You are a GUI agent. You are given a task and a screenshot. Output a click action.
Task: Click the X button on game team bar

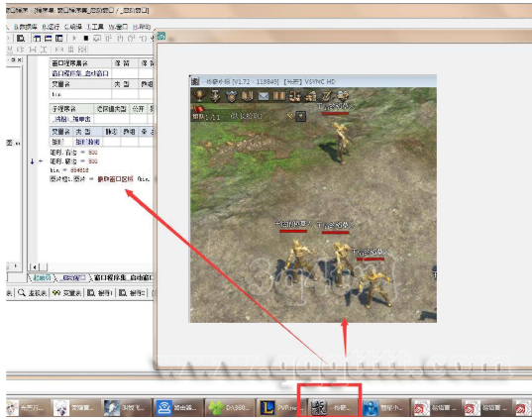coord(289,116)
